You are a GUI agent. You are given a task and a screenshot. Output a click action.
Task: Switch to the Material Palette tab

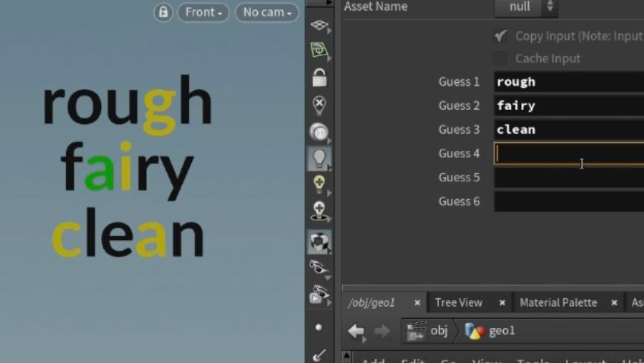pyautogui.click(x=558, y=302)
